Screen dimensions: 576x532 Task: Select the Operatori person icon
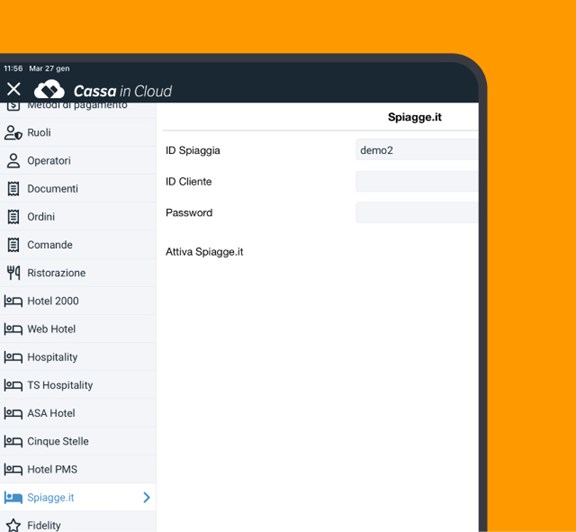(x=13, y=161)
